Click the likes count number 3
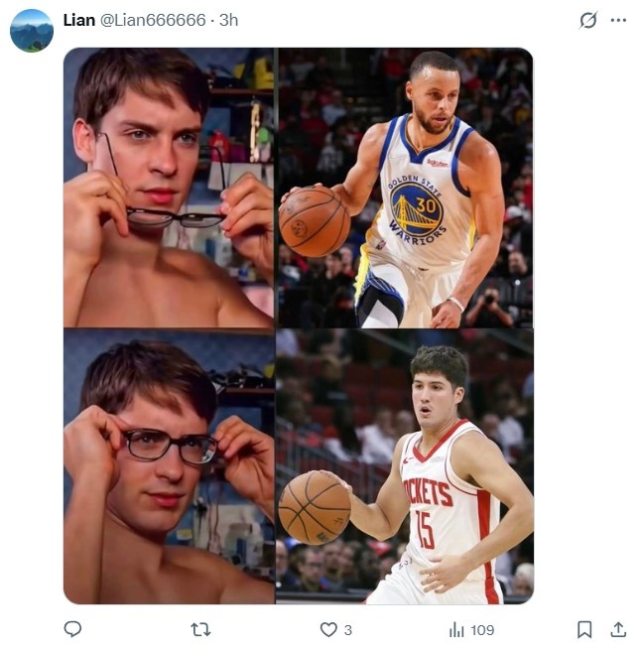Viewport: 644px width, 652px height. [x=347, y=629]
